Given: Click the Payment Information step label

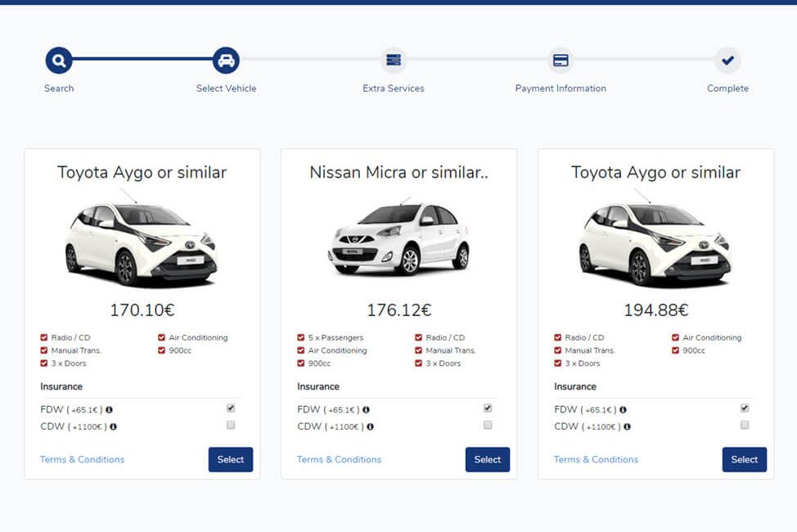Looking at the screenshot, I should [x=561, y=88].
